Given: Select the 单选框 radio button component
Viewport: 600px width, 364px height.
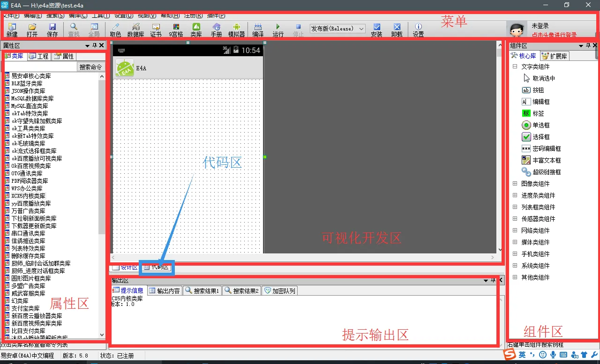Looking at the screenshot, I should coord(541,125).
